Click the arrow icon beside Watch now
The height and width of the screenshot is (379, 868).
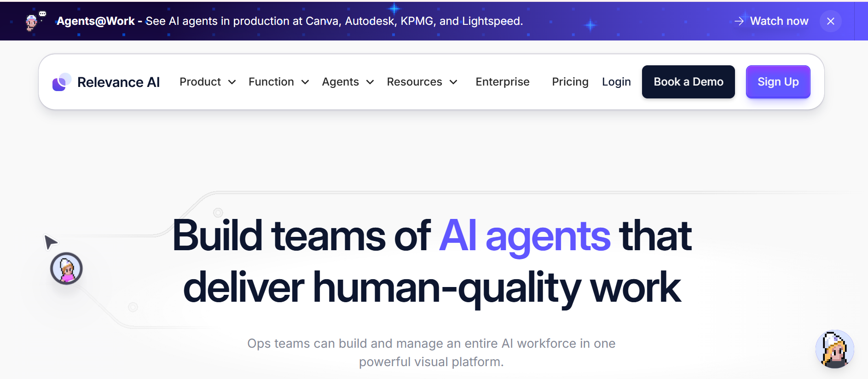(739, 21)
